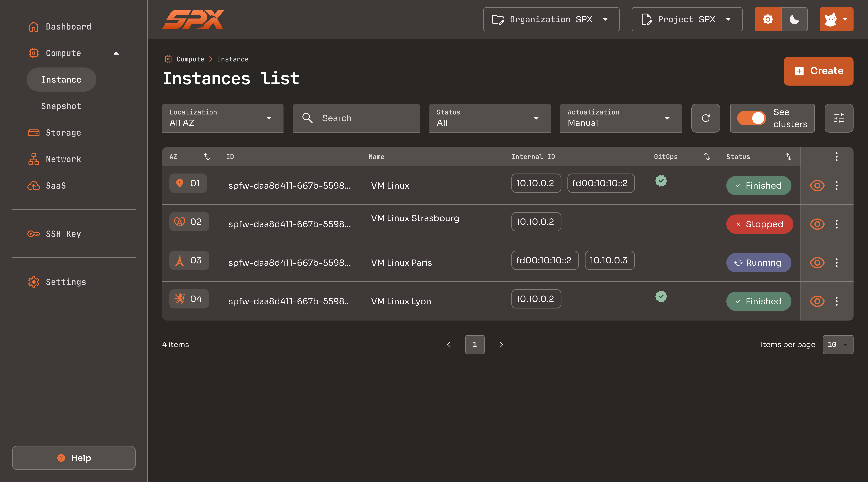The height and width of the screenshot is (482, 868).
Task: Click Stopped status of VM Linux Strasbourg
Action: tap(759, 224)
